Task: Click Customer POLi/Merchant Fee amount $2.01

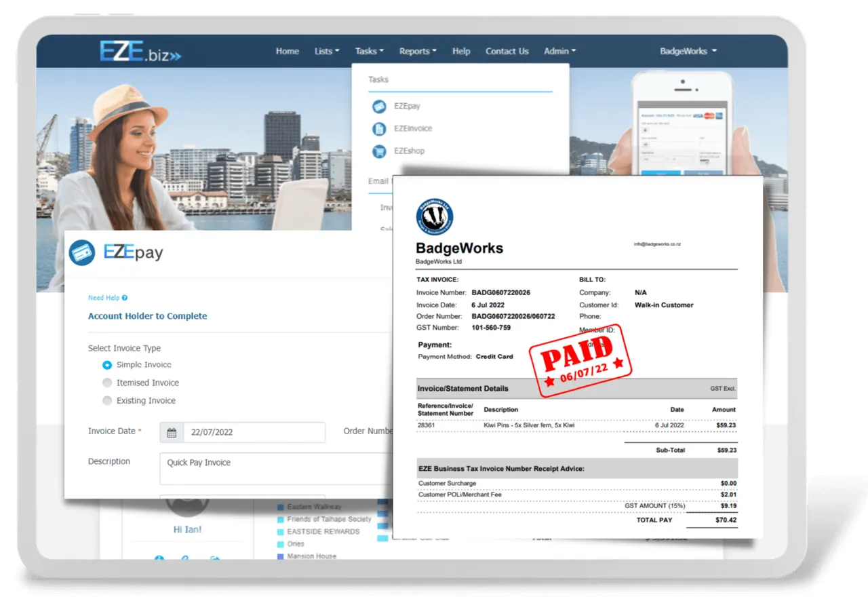Action: tap(728, 495)
